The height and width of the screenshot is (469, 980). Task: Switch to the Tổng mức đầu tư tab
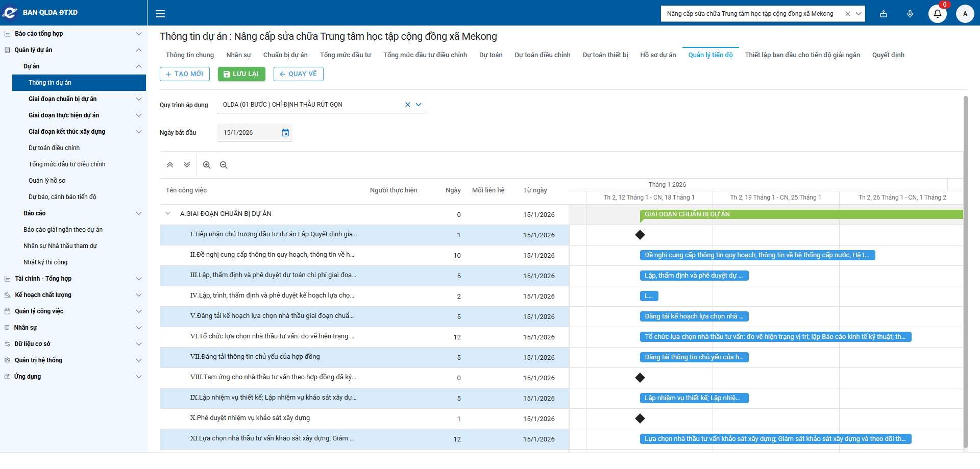(x=345, y=55)
